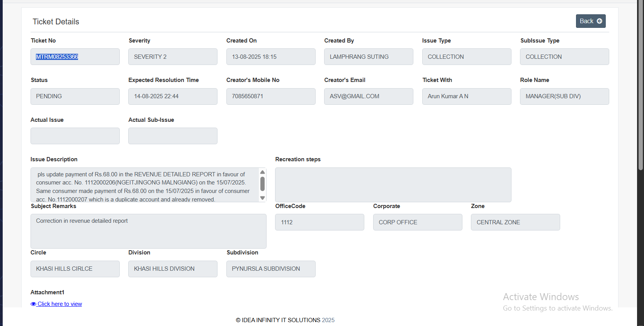Click the Ticket With field Arun Kumar
Viewport: 644px width, 326px height.
pos(466,96)
